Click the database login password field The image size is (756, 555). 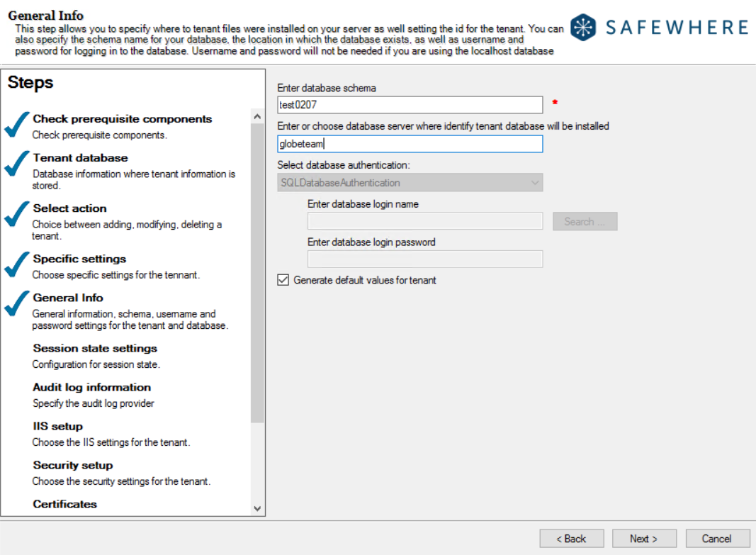[425, 259]
